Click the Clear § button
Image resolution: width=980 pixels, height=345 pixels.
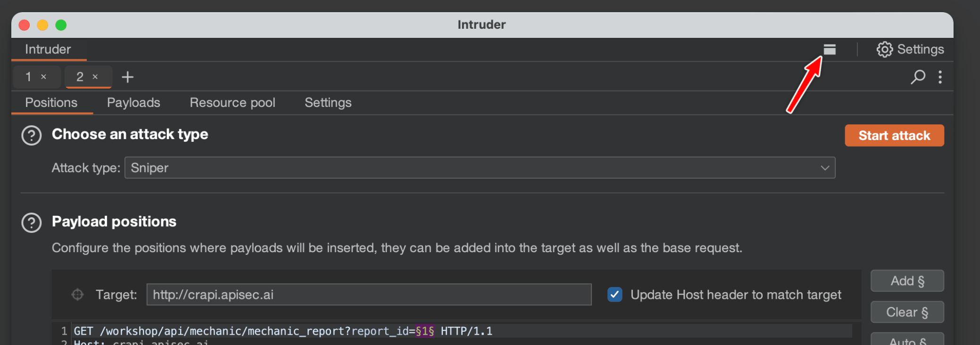click(x=907, y=312)
